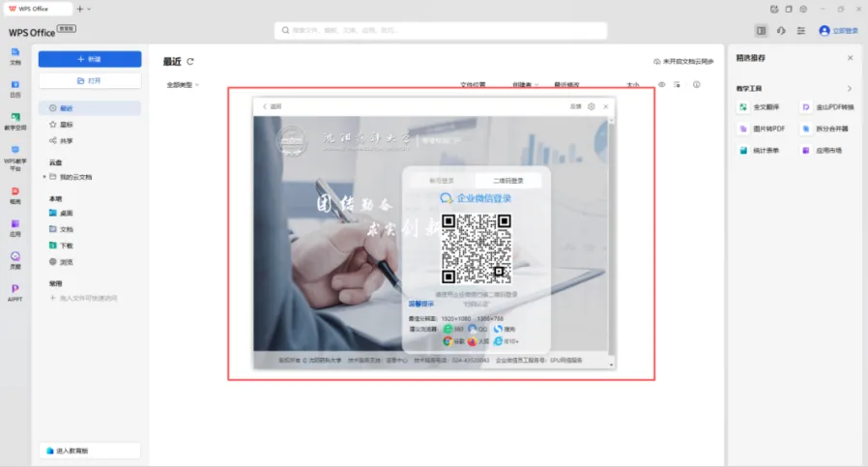Click the headset customer service icon
This screenshot has width=868, height=467.
(781, 31)
